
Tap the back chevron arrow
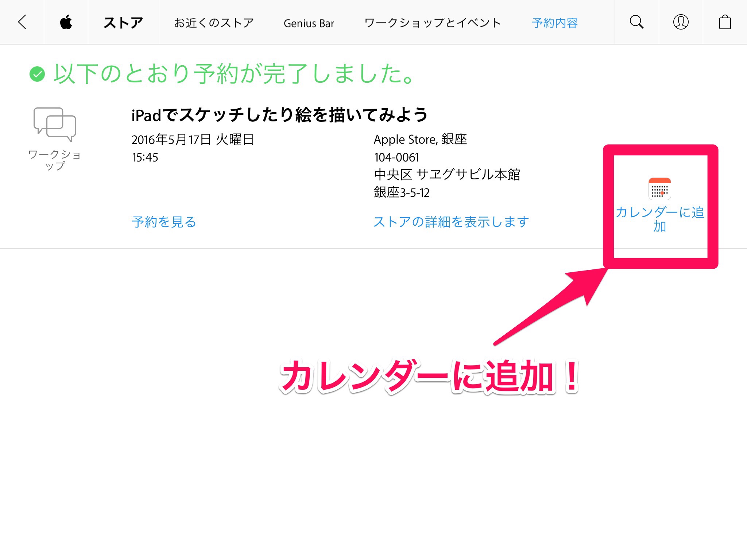(22, 22)
